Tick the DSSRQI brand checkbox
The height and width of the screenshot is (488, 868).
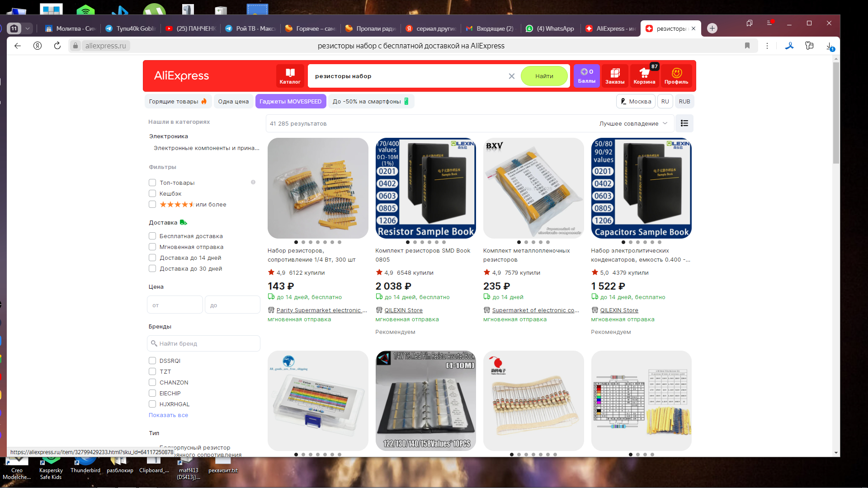(x=152, y=361)
